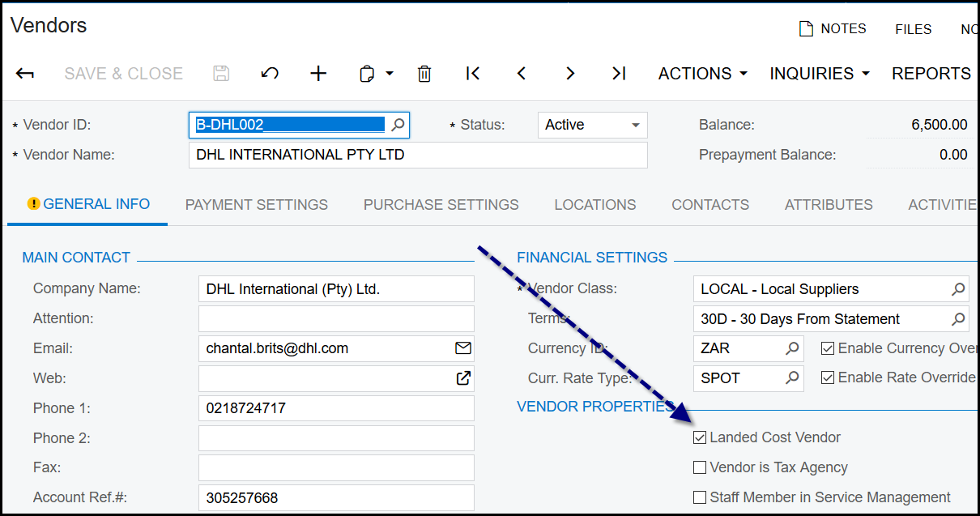Go to the first vendor record
The width and height of the screenshot is (980, 516).
[473, 74]
